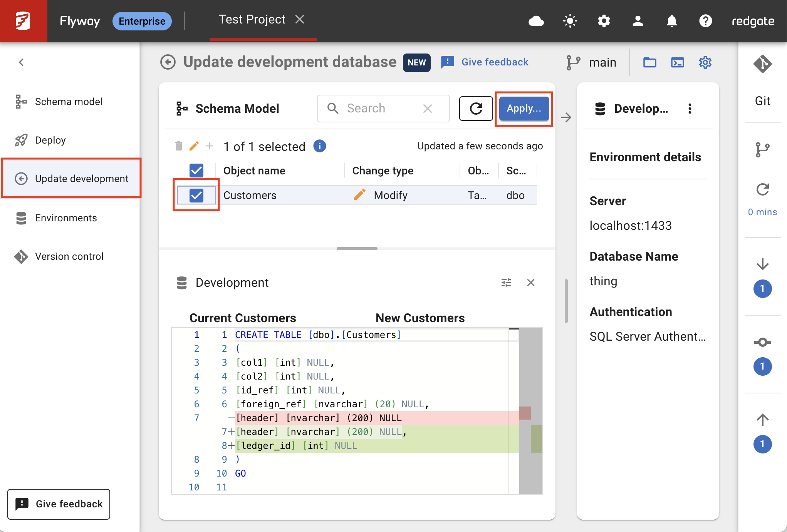The image size is (787, 532).
Task: Open project folder icon
Action: tap(649, 62)
